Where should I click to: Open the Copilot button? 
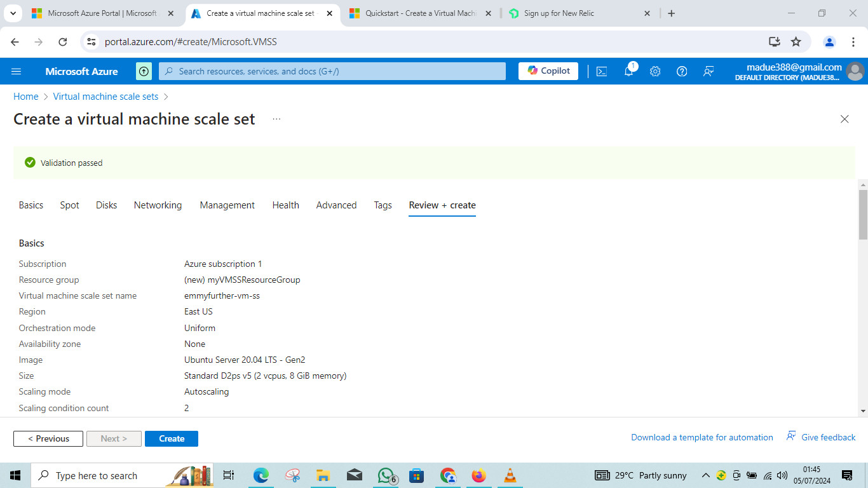[548, 71]
